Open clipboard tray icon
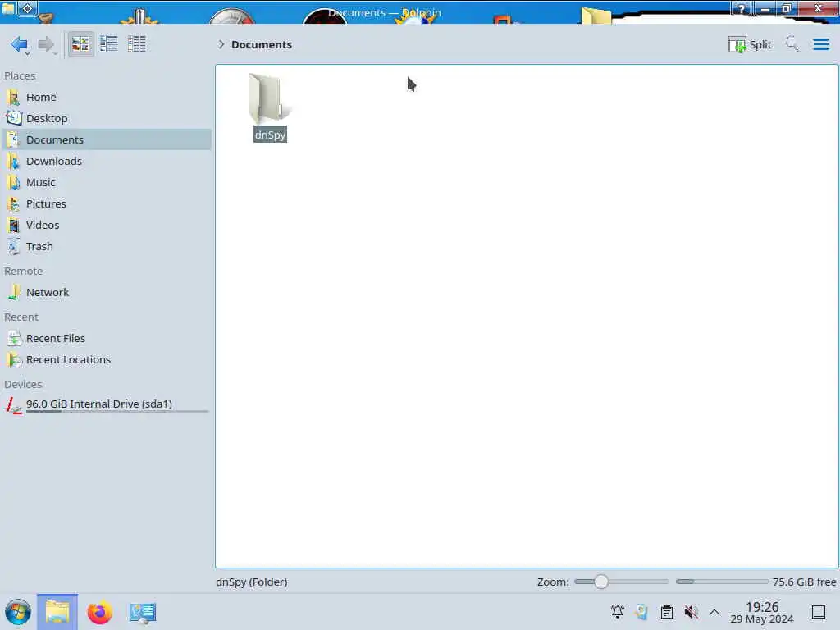Screen dimensions: 840x630 click(x=666, y=612)
